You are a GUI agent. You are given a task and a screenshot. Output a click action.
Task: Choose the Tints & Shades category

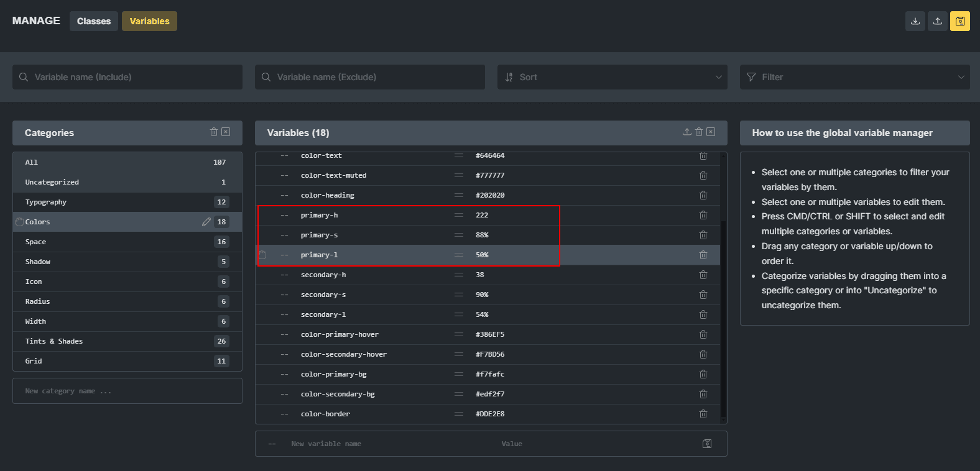pos(54,341)
